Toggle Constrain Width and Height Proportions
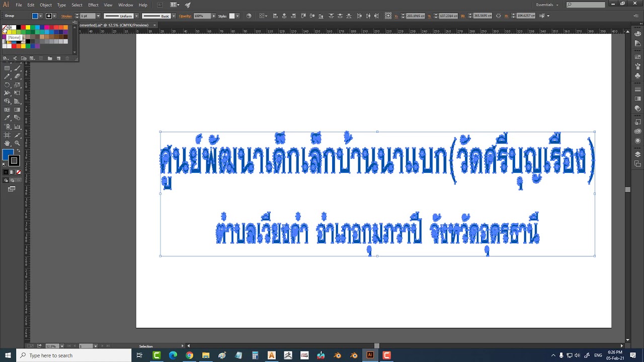 click(498, 16)
